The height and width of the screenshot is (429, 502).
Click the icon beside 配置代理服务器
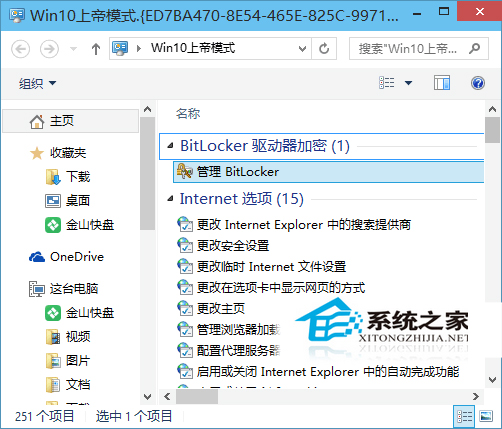point(185,350)
